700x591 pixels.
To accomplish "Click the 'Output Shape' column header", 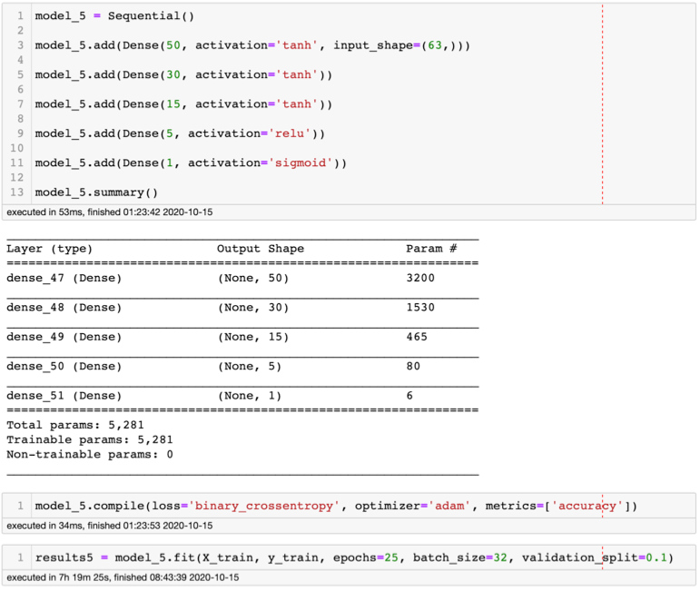I will pos(261,249).
